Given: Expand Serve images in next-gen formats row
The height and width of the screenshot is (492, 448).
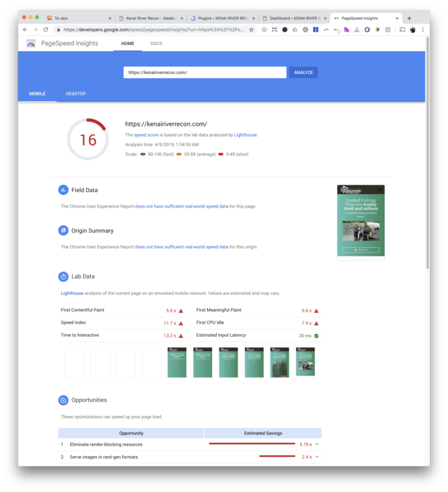Looking at the screenshot, I should point(317,457).
